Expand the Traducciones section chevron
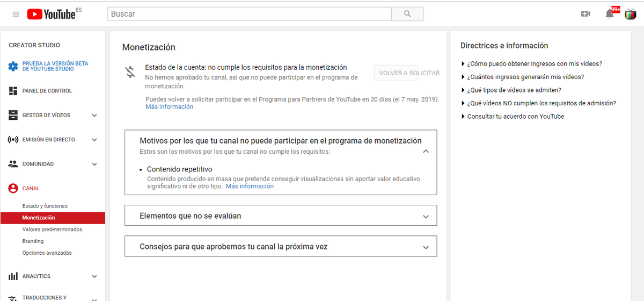 [94, 299]
